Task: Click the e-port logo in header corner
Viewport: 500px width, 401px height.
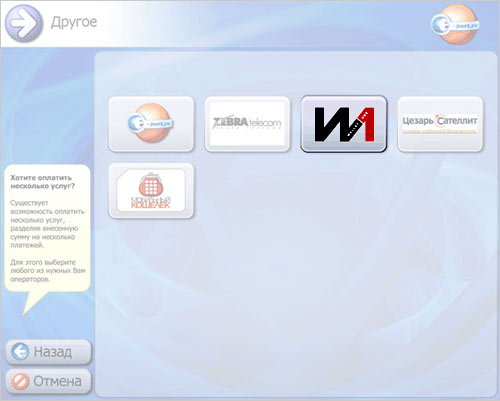Action: click(x=456, y=25)
